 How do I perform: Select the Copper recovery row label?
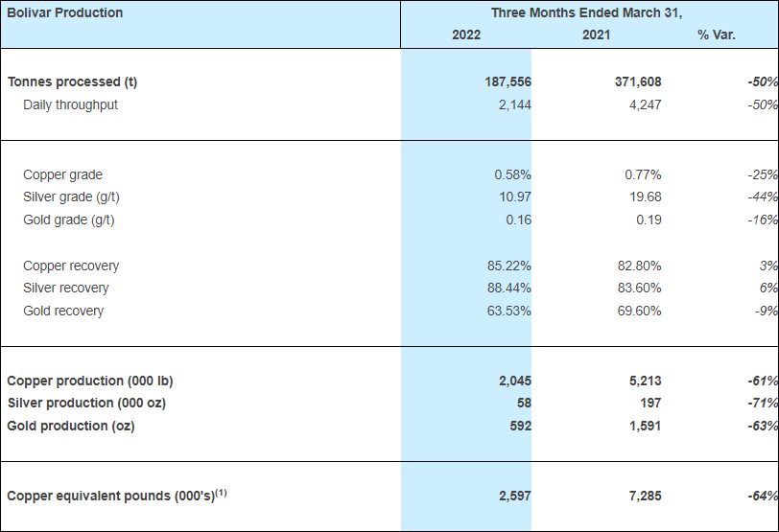coord(71,266)
